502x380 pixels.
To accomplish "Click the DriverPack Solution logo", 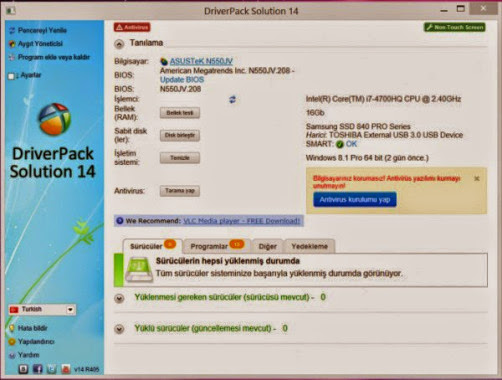I will click(x=54, y=119).
